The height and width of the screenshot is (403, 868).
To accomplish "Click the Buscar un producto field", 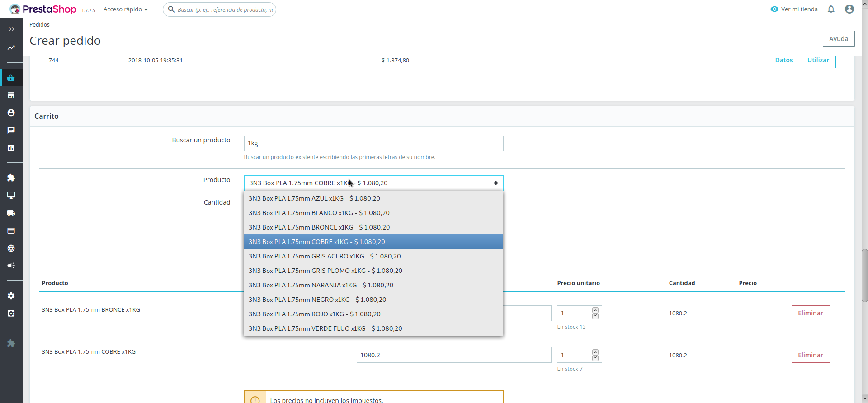I will [x=373, y=144].
